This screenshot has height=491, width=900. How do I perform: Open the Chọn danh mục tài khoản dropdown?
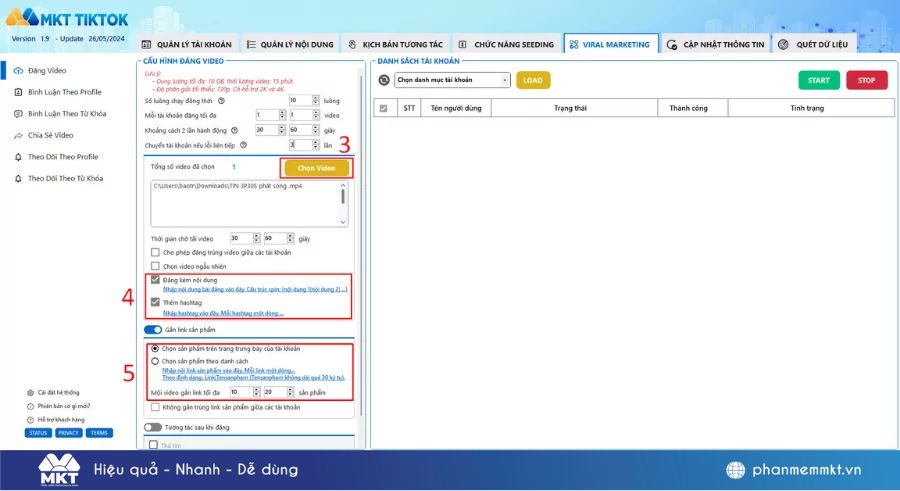pos(452,80)
